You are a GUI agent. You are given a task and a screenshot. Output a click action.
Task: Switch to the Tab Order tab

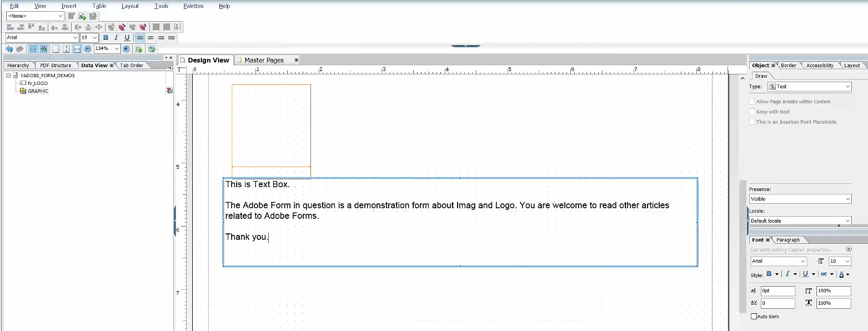(132, 66)
